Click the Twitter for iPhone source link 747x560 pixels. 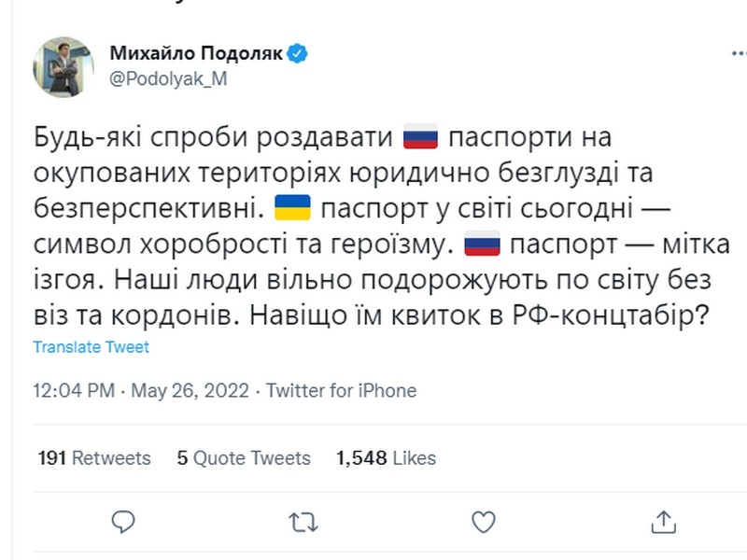(x=342, y=390)
